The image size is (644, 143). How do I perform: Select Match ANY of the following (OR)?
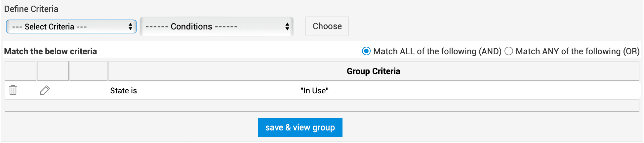pos(509,51)
